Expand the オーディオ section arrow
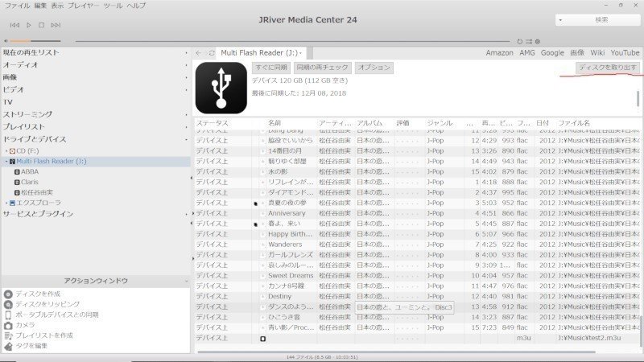This screenshot has height=362, width=644. [x=186, y=65]
